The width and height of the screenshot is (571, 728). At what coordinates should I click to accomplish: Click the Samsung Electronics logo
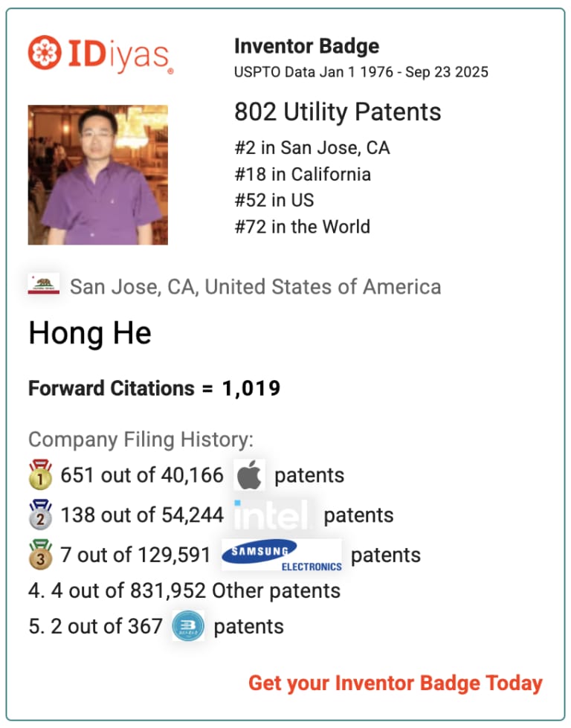click(x=282, y=555)
